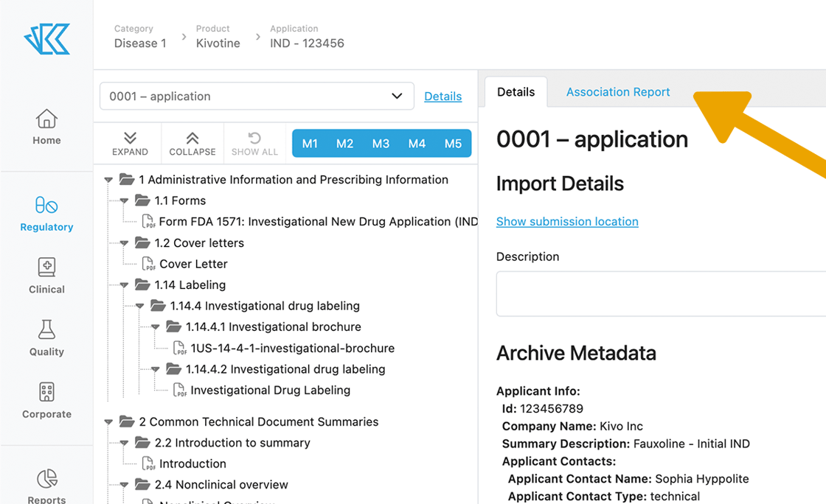
Task: Toggle the M5 module filter
Action: pos(453,144)
